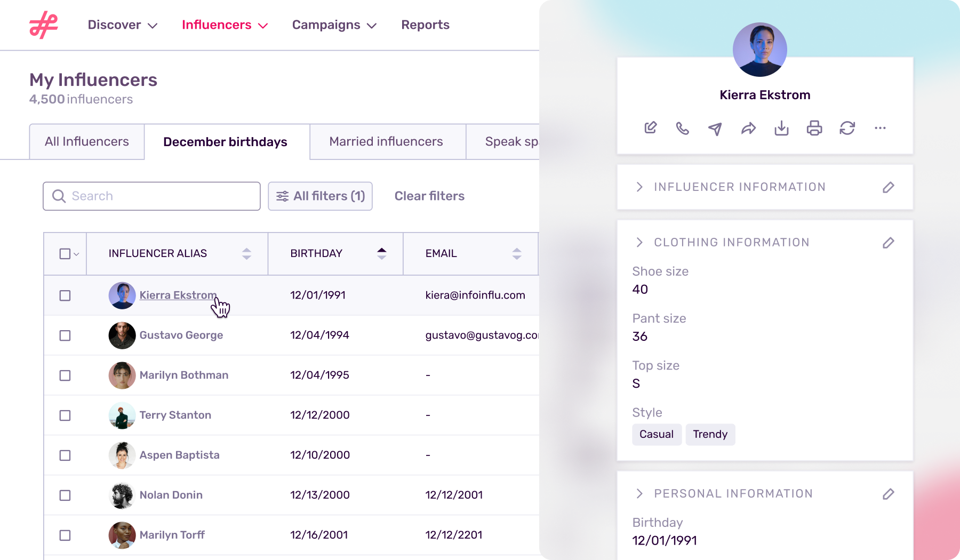
Task: Check Kierra Ekstrom's row checkbox
Action: 65,295
